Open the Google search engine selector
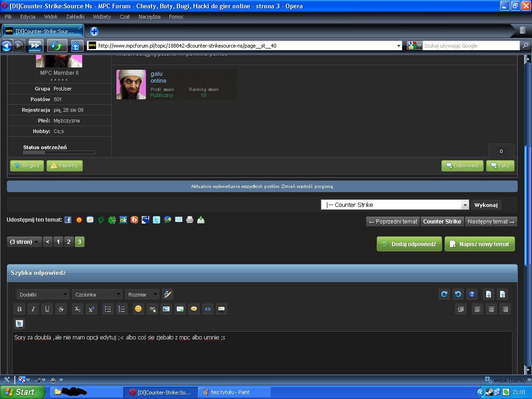The width and height of the screenshot is (532, 399). tap(414, 45)
